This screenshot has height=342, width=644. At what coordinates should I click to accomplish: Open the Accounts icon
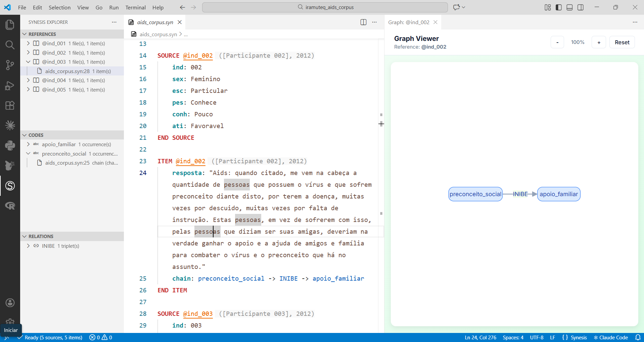(x=10, y=303)
